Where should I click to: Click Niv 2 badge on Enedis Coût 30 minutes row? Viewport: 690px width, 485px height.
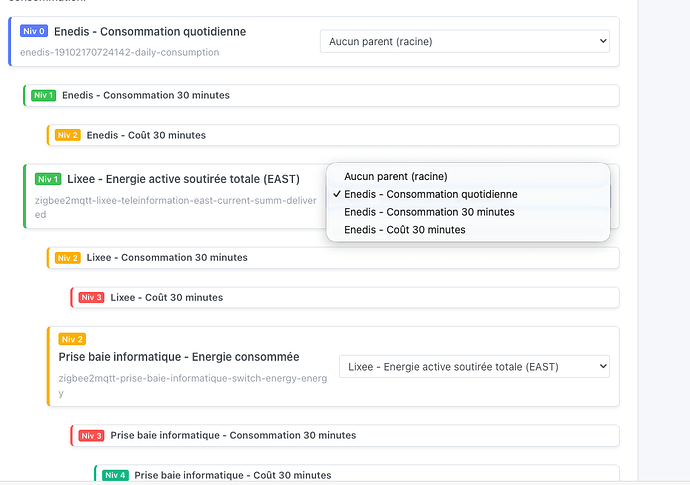click(x=68, y=135)
